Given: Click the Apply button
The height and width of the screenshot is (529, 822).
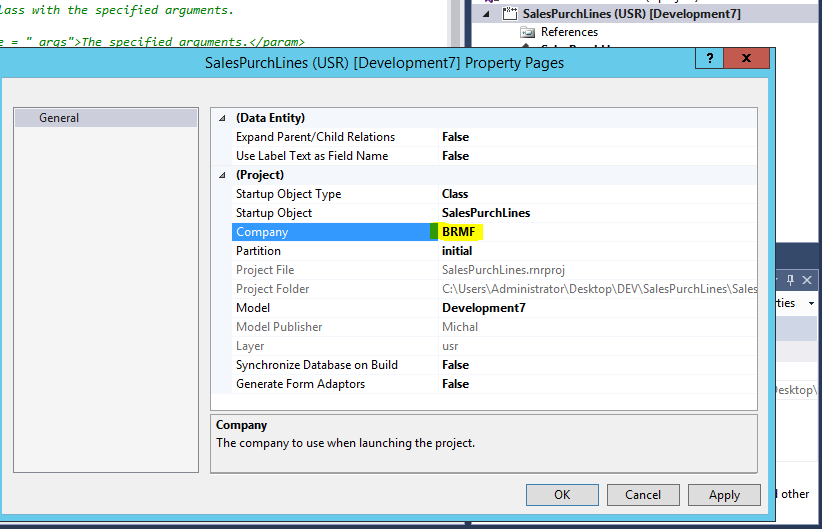Looking at the screenshot, I should [x=724, y=495].
